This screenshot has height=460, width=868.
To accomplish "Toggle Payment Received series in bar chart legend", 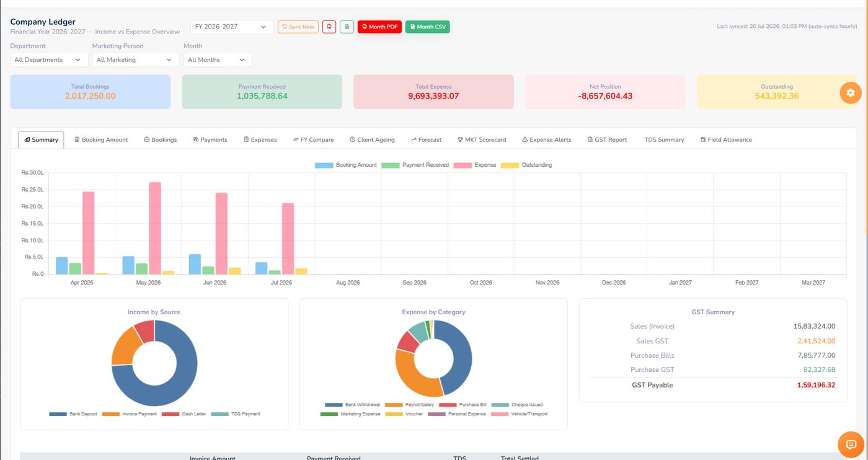I will point(415,165).
